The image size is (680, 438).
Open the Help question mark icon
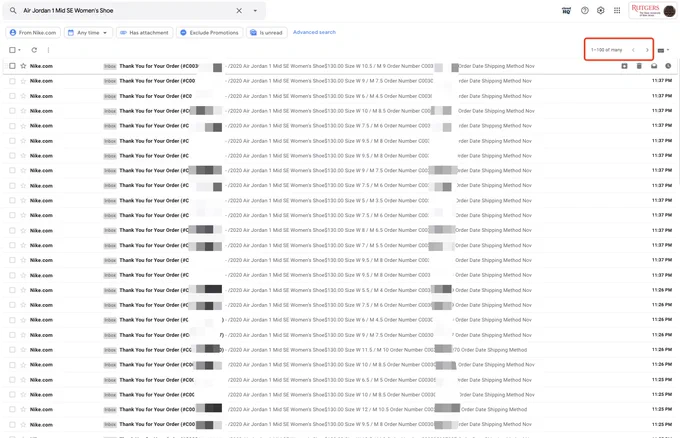click(585, 10)
